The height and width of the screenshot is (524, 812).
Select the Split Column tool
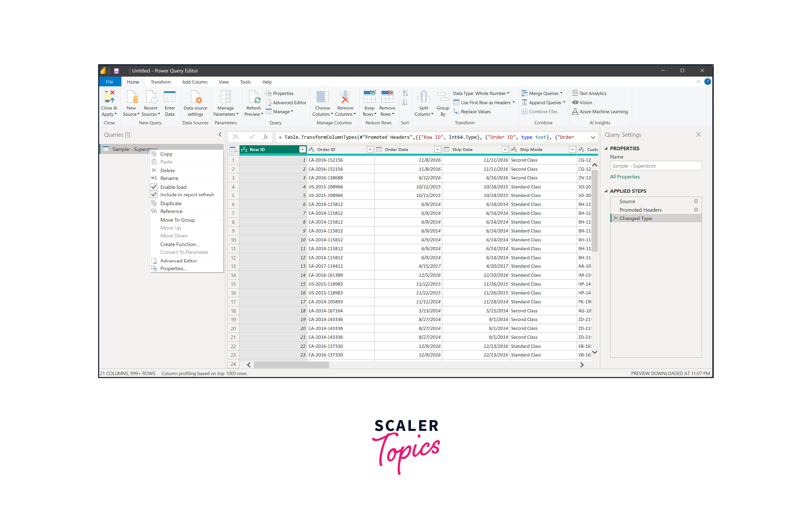coord(423,97)
